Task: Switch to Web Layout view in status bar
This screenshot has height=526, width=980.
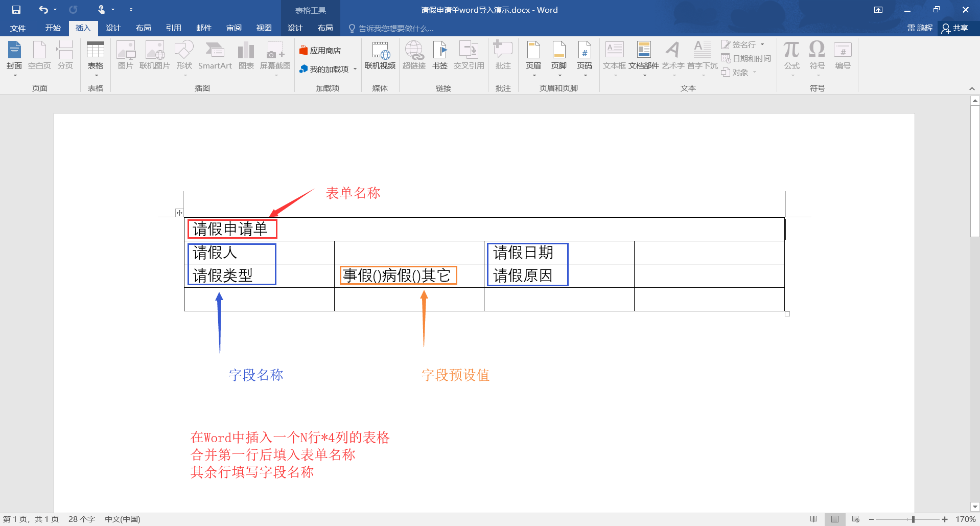Action: point(856,519)
